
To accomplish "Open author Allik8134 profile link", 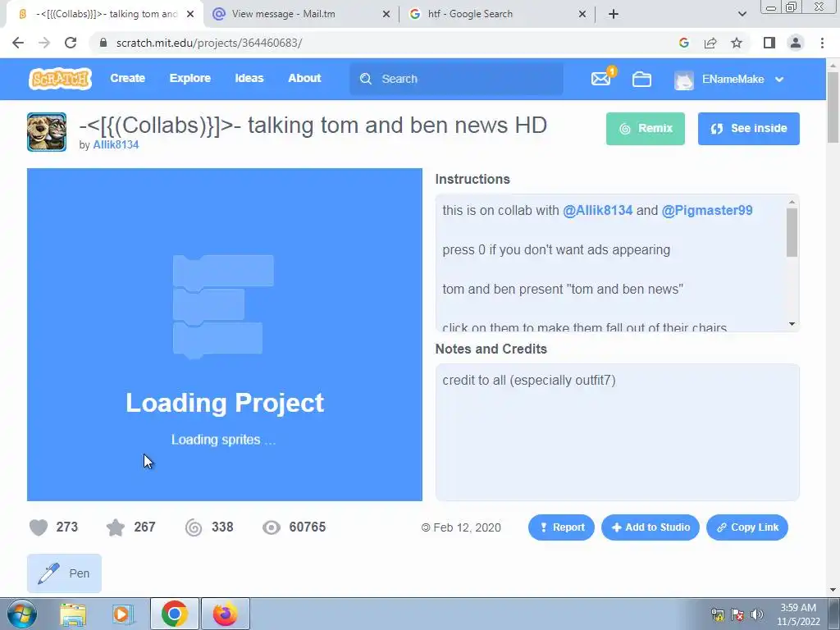I will (x=116, y=144).
